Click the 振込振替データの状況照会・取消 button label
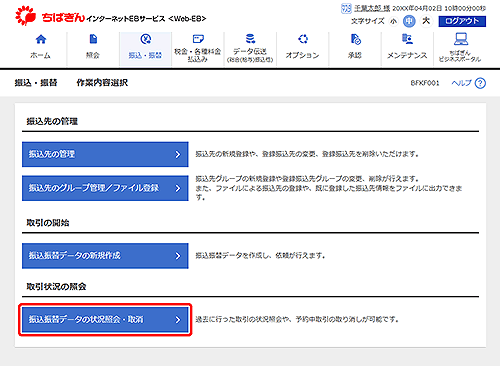 pyautogui.click(x=86, y=320)
